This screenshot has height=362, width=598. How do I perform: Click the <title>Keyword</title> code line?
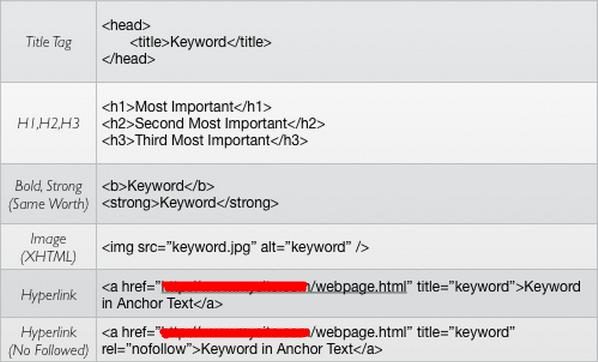(201, 42)
